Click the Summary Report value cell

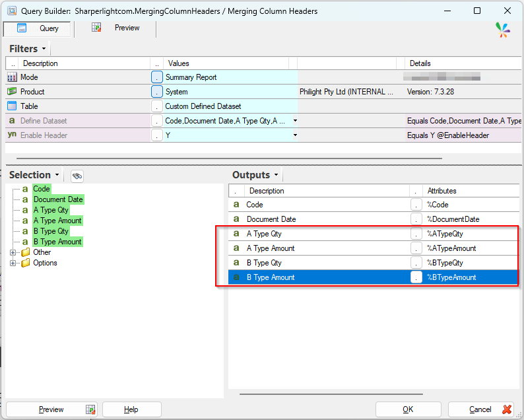pos(230,77)
